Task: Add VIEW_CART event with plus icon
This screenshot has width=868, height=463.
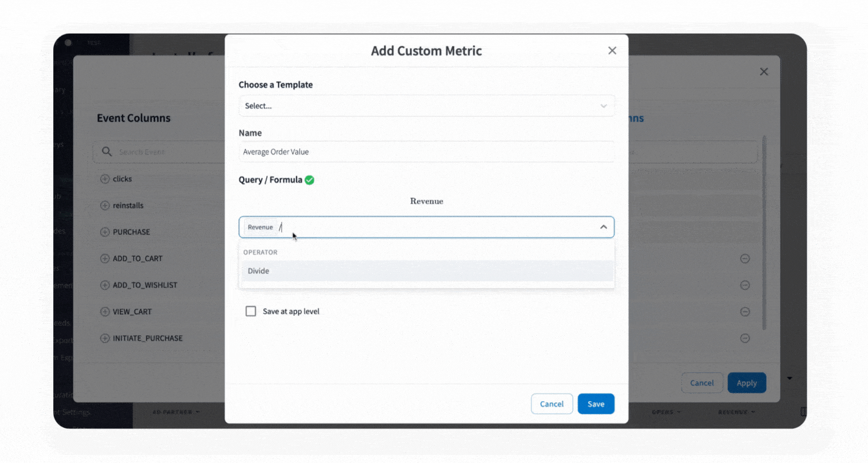Action: [105, 312]
